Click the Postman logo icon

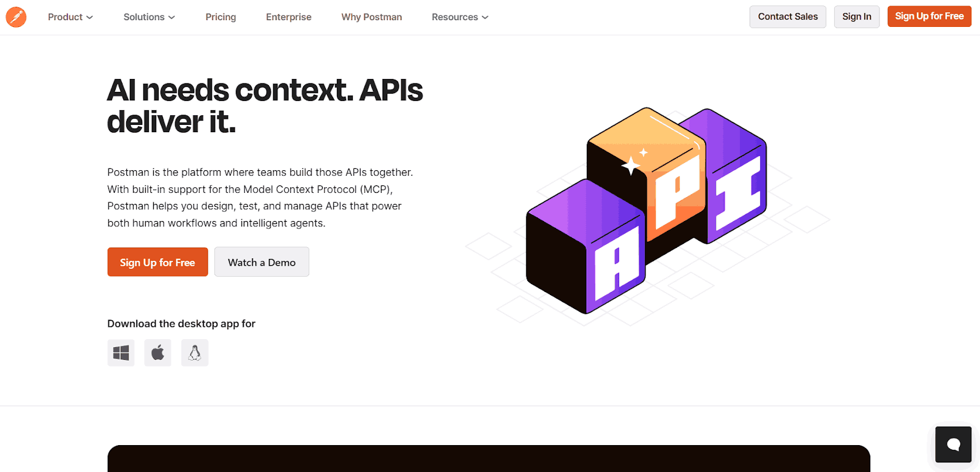pos(16,17)
